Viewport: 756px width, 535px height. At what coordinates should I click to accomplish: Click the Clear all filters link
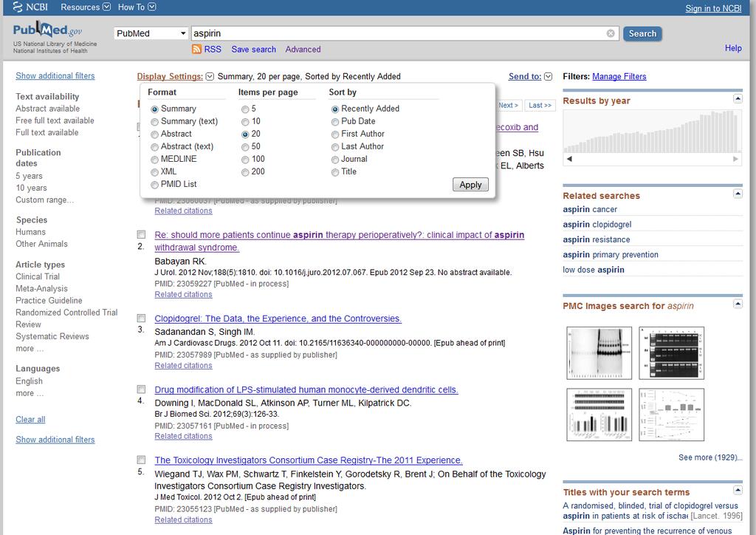click(x=30, y=419)
